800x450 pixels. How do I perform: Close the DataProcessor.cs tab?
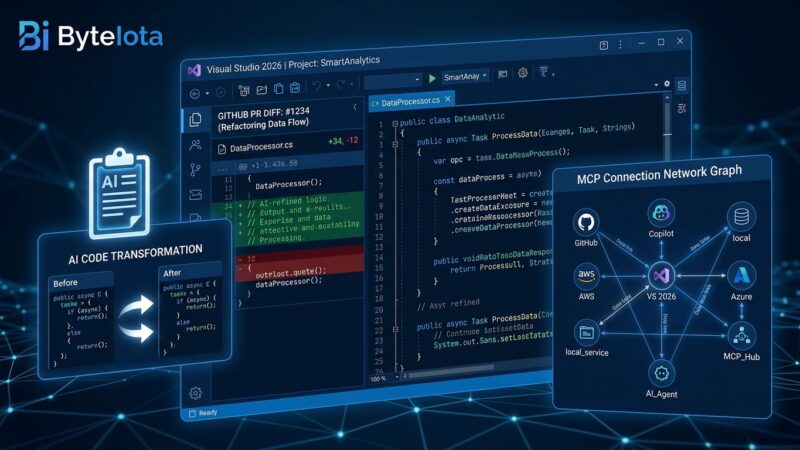447,99
